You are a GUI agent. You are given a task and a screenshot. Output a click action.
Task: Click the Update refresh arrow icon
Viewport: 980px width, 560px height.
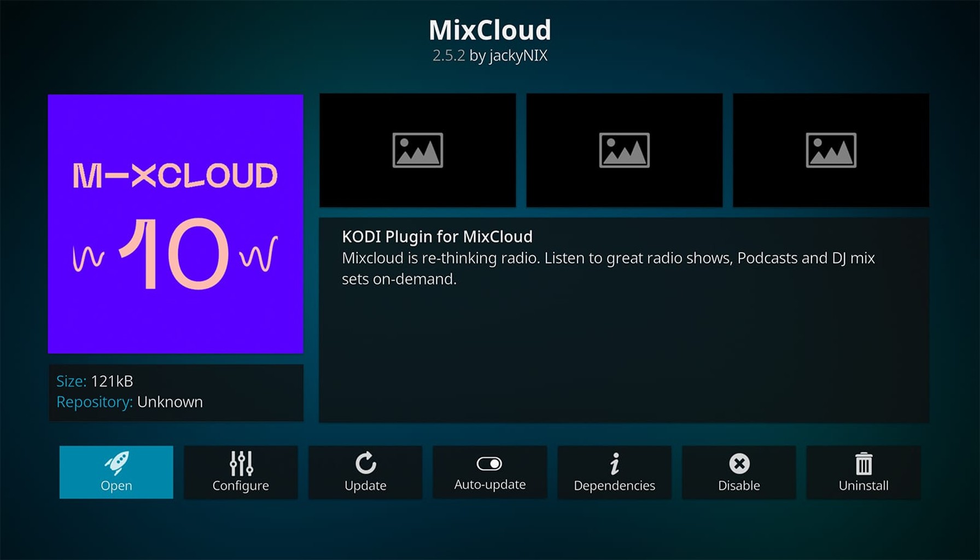click(x=365, y=463)
